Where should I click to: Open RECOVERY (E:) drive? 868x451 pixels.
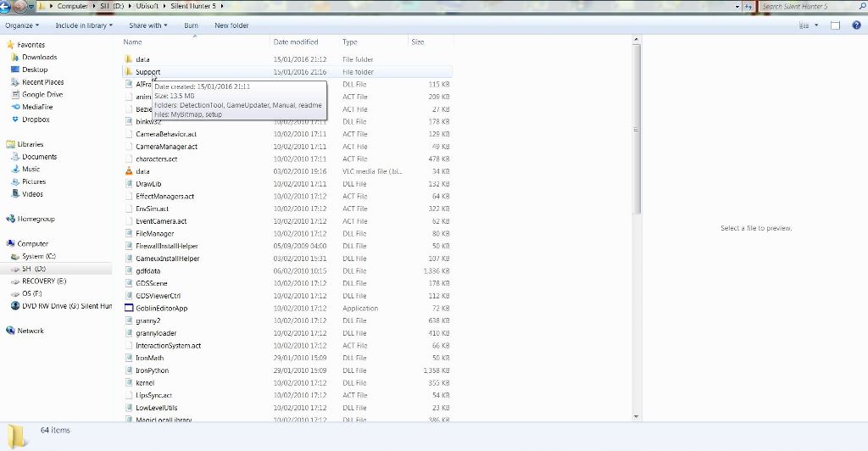coord(44,281)
